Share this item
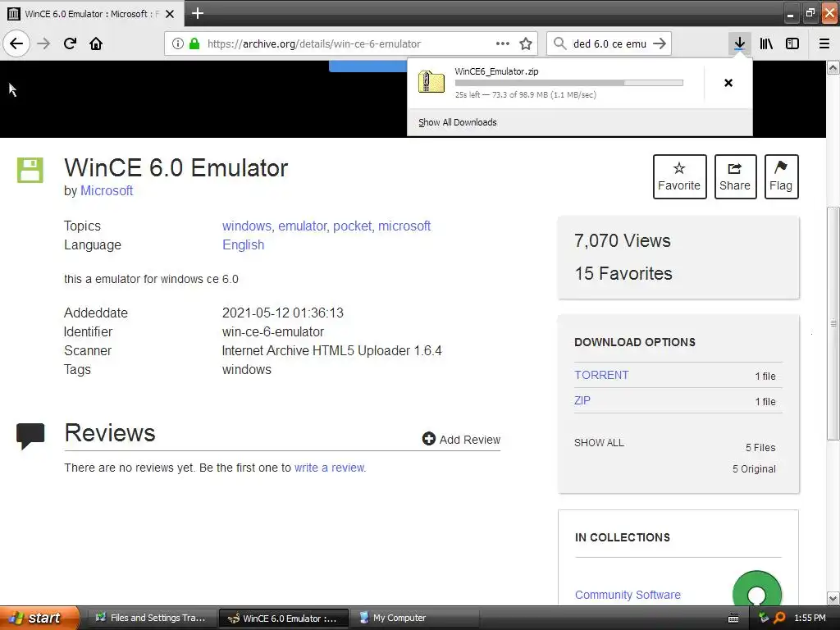 pos(735,177)
